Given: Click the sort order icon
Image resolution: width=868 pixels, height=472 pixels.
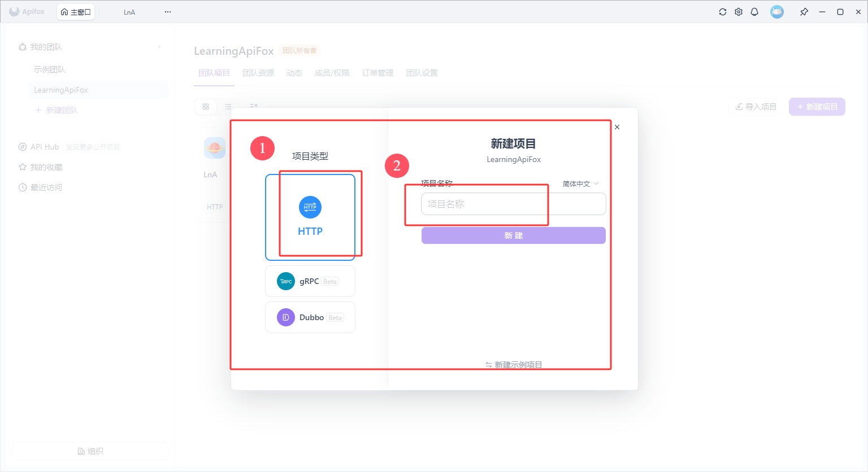Looking at the screenshot, I should coord(254,106).
